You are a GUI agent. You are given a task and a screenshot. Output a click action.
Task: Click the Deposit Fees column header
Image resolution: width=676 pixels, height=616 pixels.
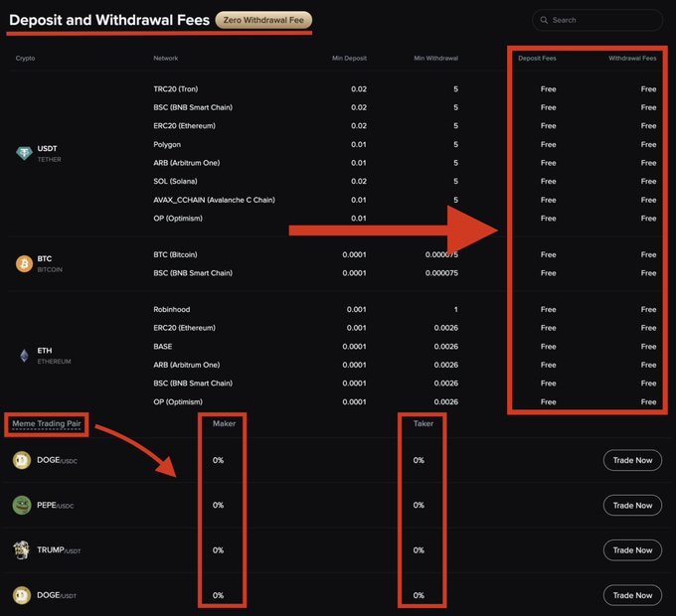(x=537, y=59)
